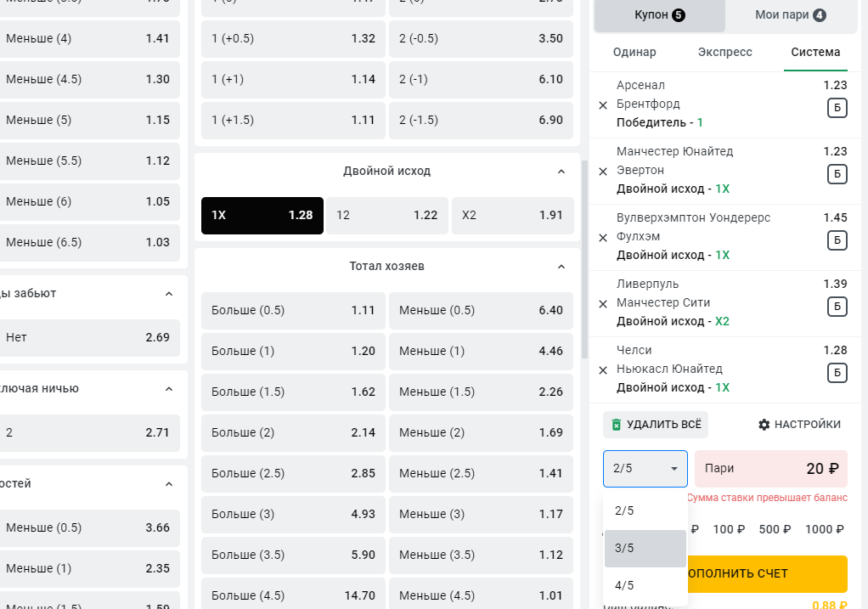Select home total Больше (2.5) 2.85
This screenshot has width=868, height=609.
[x=293, y=474]
